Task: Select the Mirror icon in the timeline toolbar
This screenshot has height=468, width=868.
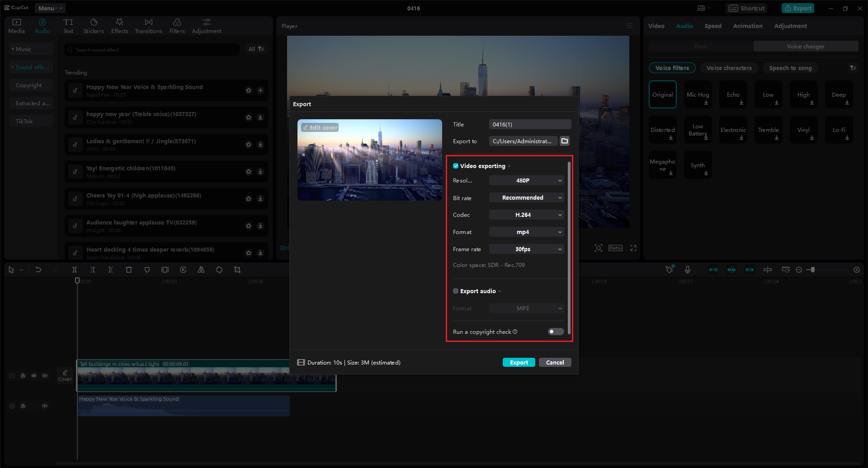Action: 201,269
